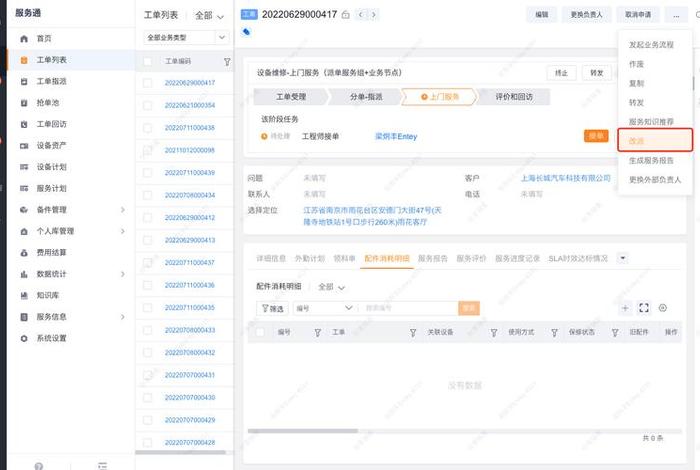The height and width of the screenshot is (470, 700).
Task: Choose 作废 from the more menu
Action: click(636, 64)
